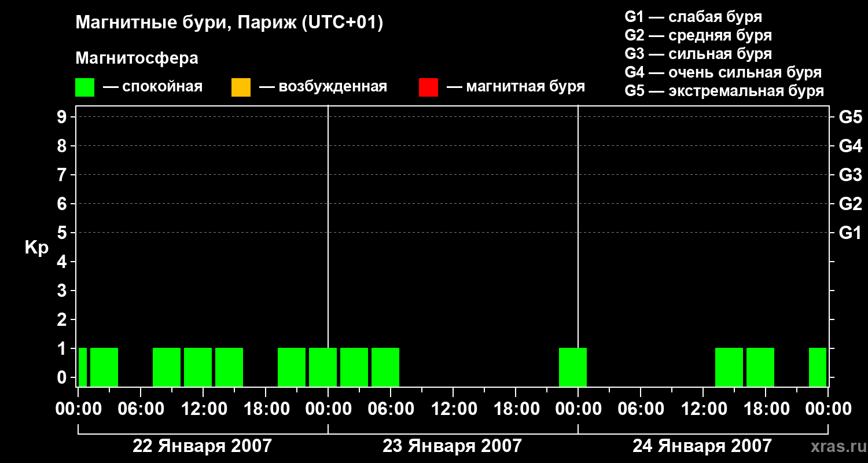This screenshot has height=463, width=868.
Task: Click the green bar at 19:00–22:00 on 22 January
Action: [x=292, y=367]
